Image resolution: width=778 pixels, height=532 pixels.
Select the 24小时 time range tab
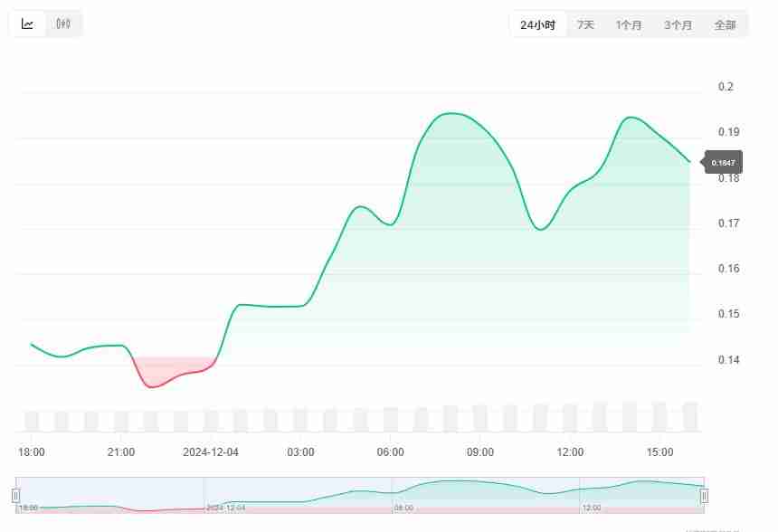[x=537, y=24]
